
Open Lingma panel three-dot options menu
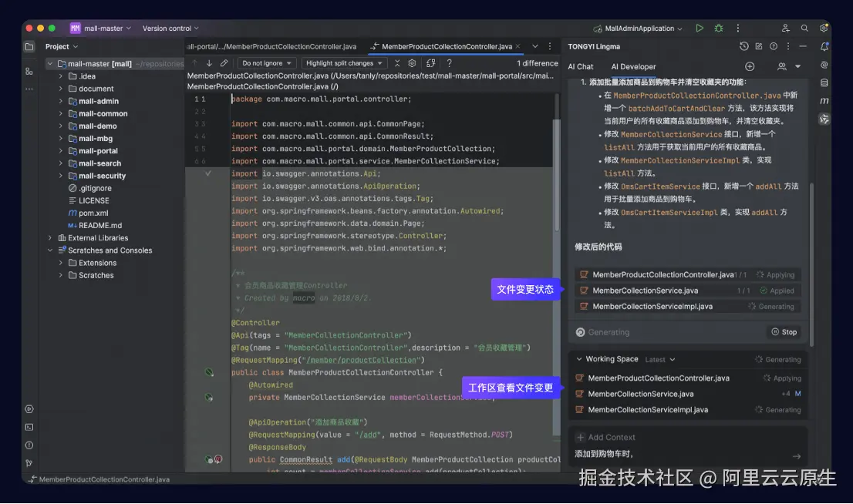788,47
